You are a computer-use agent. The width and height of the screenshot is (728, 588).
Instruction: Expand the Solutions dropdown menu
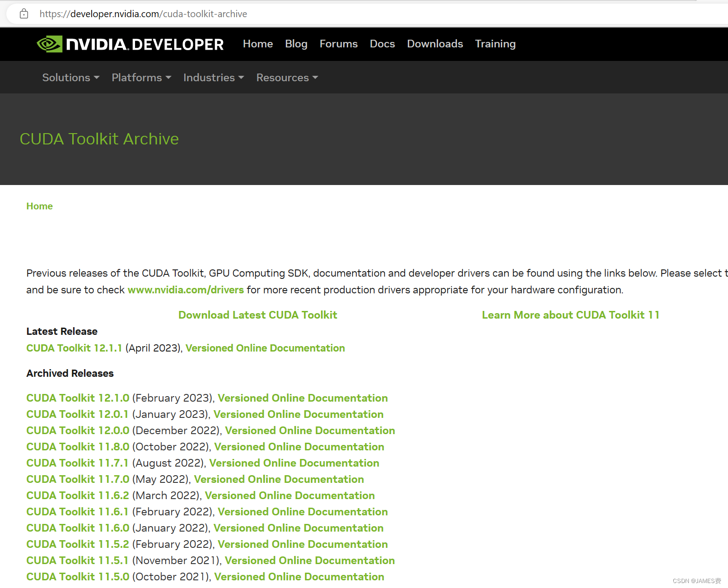[71, 78]
